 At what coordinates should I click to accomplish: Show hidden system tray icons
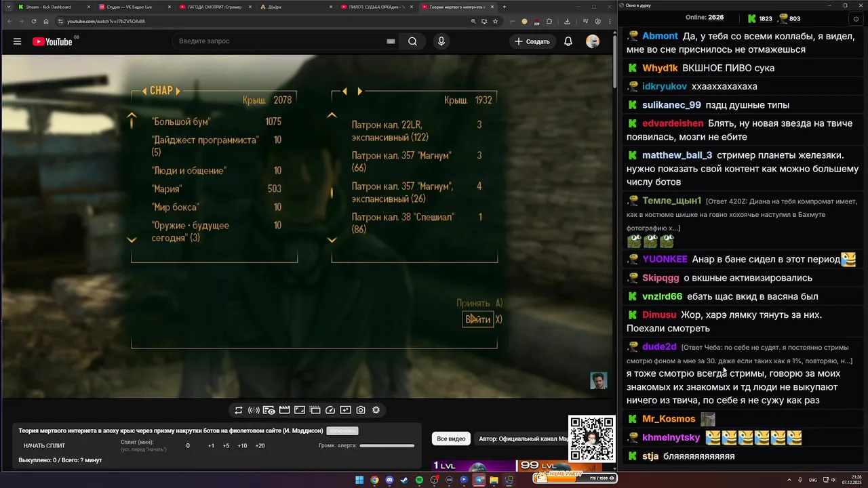[789, 480]
